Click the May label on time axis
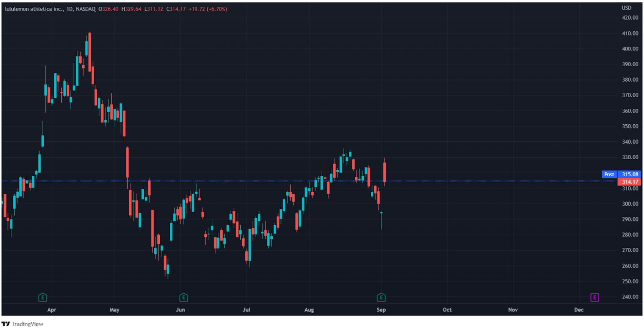This screenshot has height=334, width=644. tap(114, 310)
